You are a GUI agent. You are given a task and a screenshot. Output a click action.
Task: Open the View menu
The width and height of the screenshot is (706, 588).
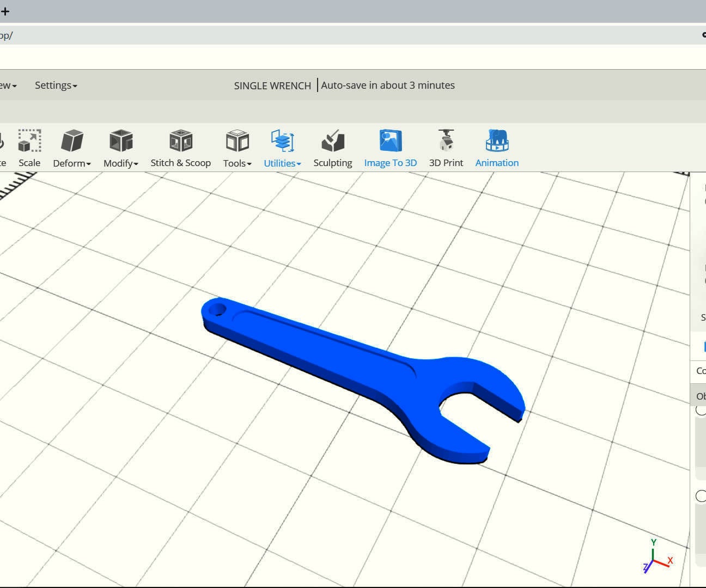pos(8,85)
